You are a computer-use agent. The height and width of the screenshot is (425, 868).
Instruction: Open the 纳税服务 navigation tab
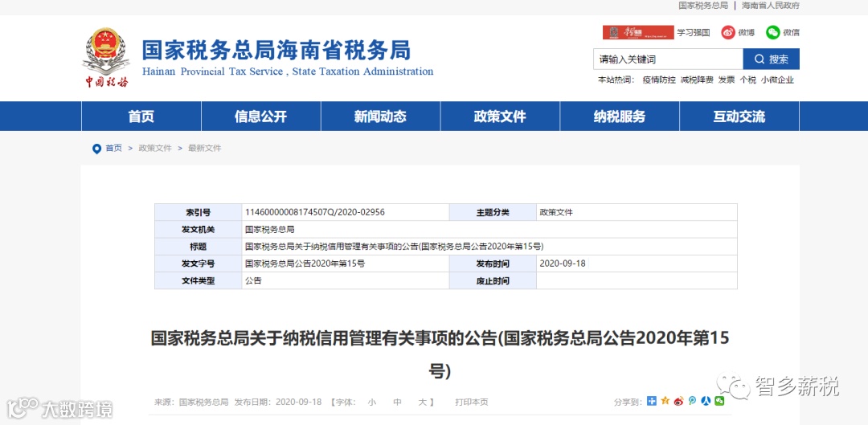tap(620, 116)
